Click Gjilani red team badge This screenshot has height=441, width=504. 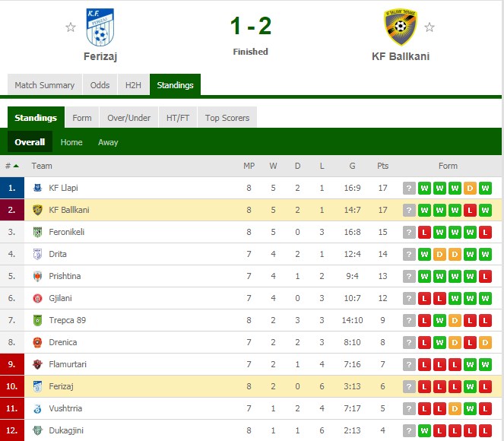coord(37,298)
